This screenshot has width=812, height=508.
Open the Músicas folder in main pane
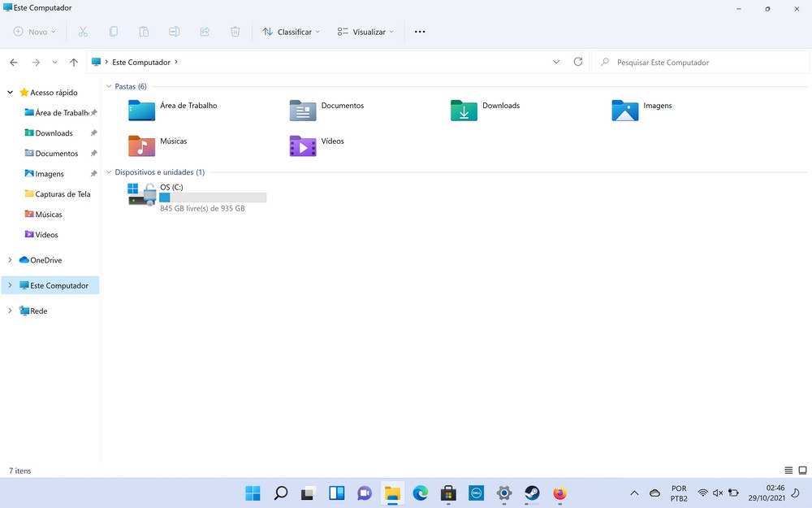(x=142, y=145)
